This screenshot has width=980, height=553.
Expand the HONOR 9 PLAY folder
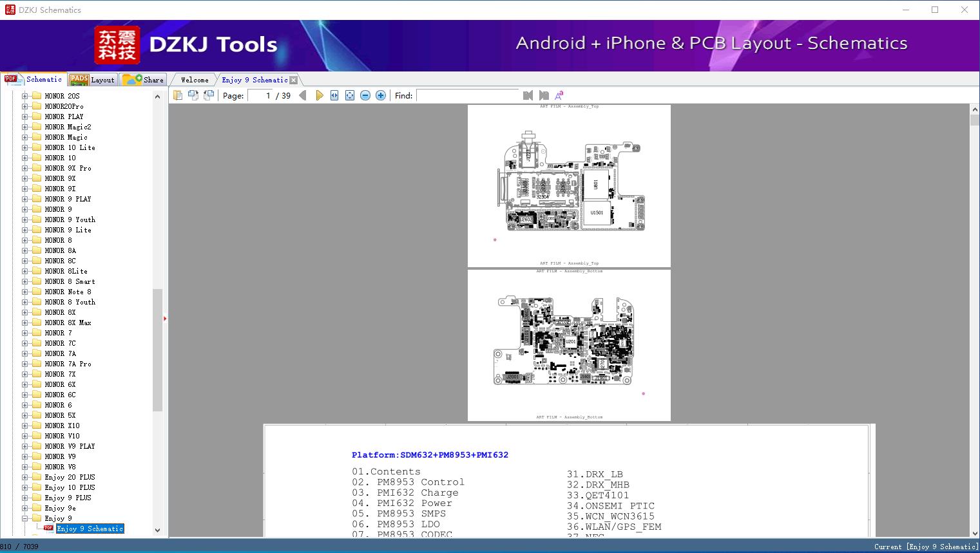coord(25,199)
